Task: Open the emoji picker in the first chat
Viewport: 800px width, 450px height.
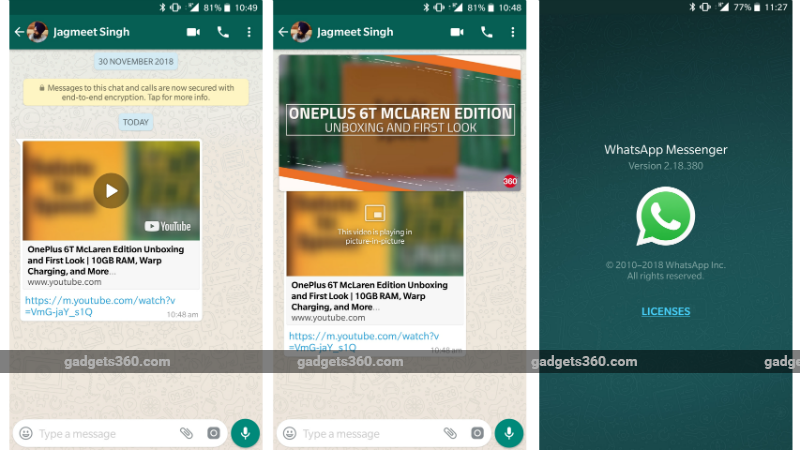Action: click(x=26, y=433)
